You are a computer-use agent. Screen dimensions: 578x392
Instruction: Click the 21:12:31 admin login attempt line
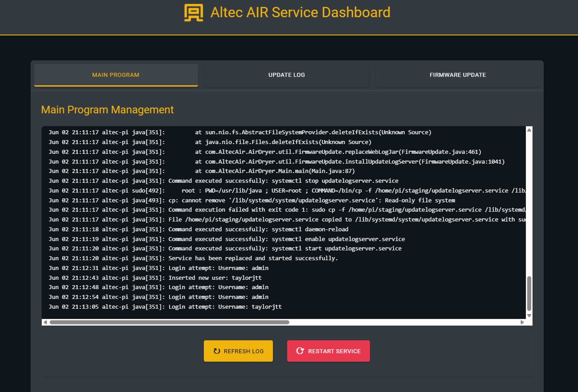point(158,268)
